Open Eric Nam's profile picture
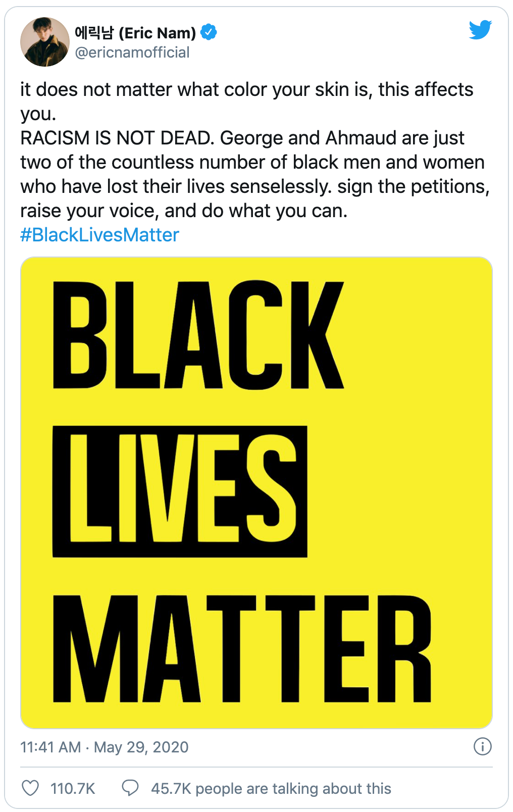Screen dimensions: 513x812 click(45, 42)
